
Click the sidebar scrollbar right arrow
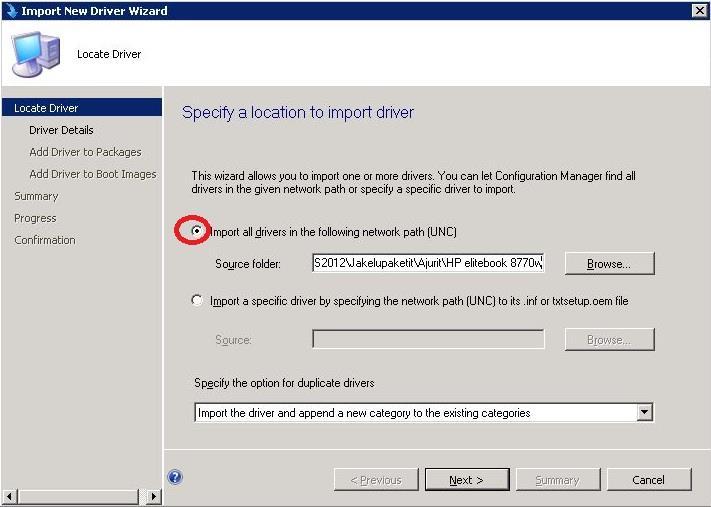[x=154, y=497]
